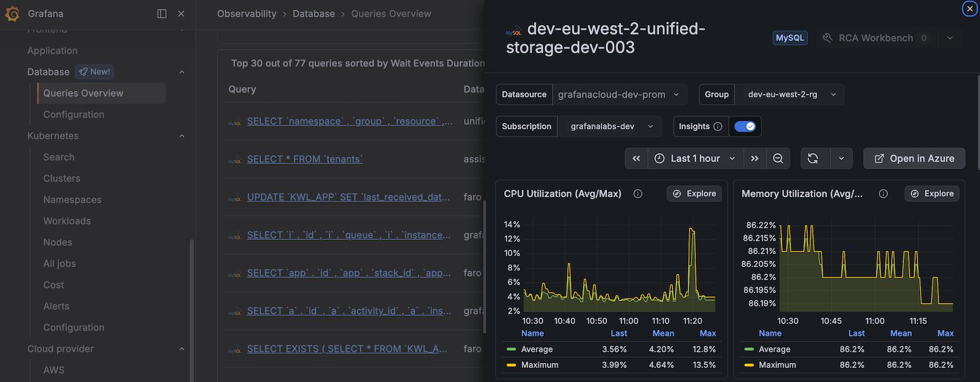Click the MySQL badge in the drawer header
980x382 pixels.
790,38
